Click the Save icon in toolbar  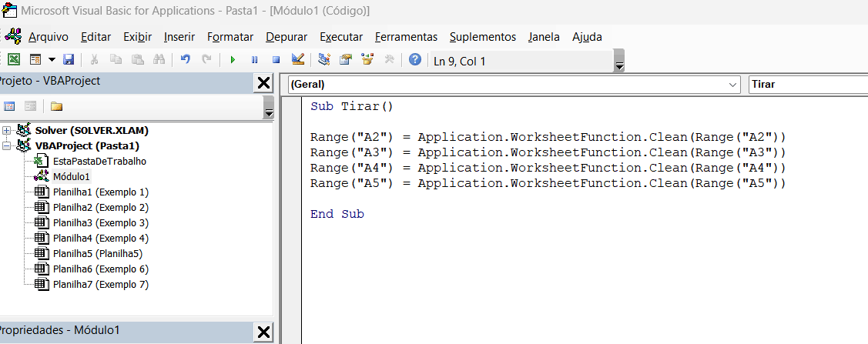click(69, 60)
